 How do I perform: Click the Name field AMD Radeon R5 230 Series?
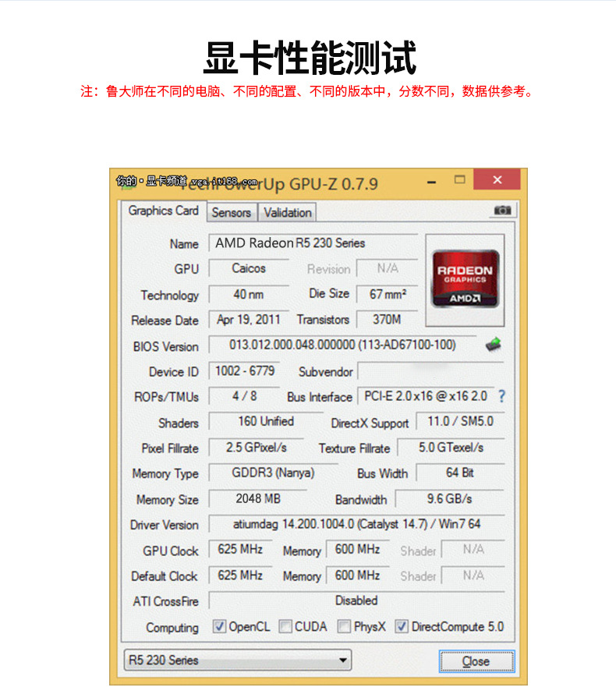pyautogui.click(x=313, y=243)
